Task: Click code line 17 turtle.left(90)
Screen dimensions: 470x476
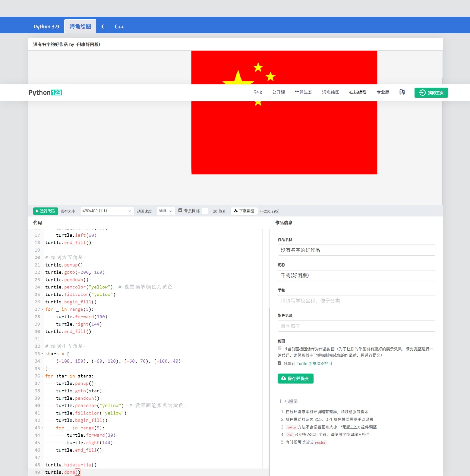Action: [x=76, y=235]
